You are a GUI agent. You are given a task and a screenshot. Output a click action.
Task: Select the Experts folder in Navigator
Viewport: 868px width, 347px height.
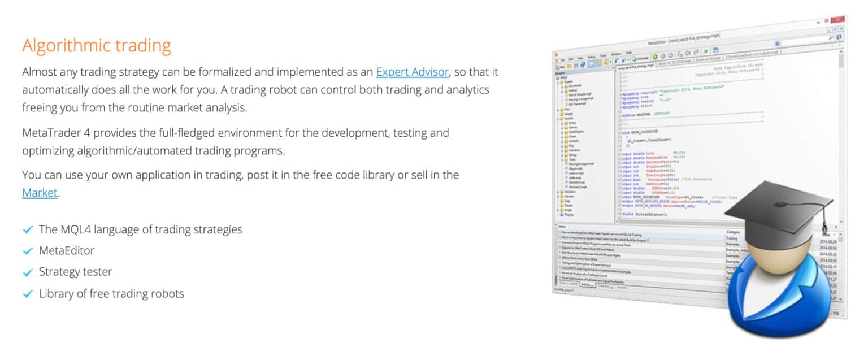click(x=565, y=83)
